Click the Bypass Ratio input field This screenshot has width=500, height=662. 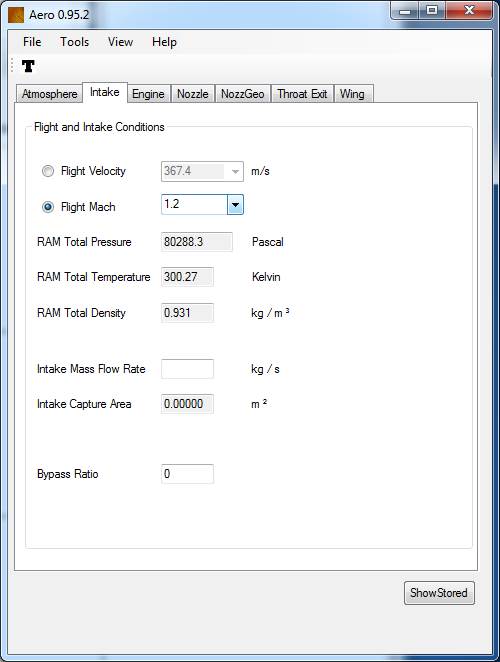coord(188,474)
